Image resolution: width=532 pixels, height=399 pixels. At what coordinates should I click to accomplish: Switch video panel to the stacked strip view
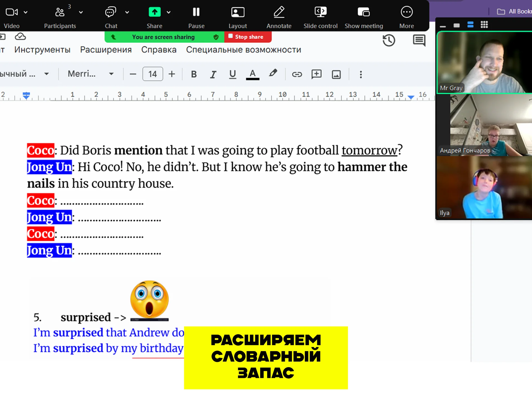pyautogui.click(x=470, y=25)
